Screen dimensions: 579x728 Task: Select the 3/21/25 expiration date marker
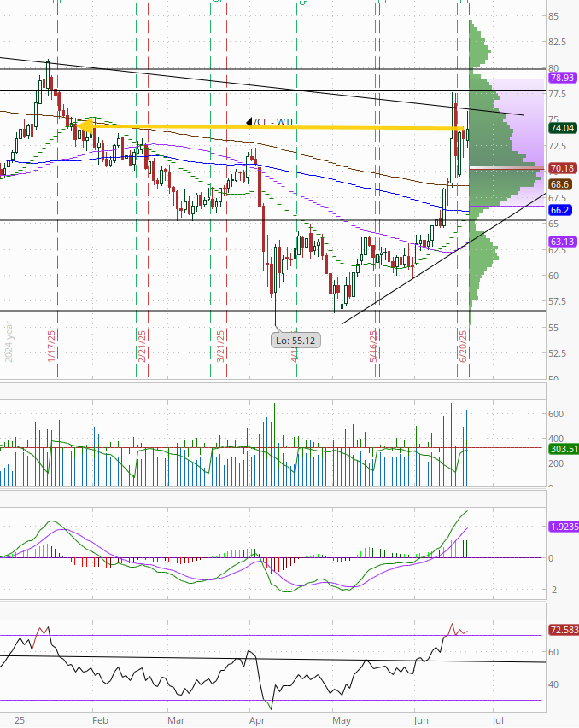[220, 346]
